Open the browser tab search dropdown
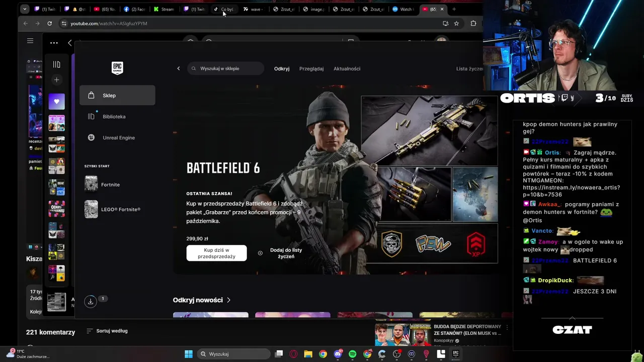The image size is (644, 362). pyautogui.click(x=25, y=9)
